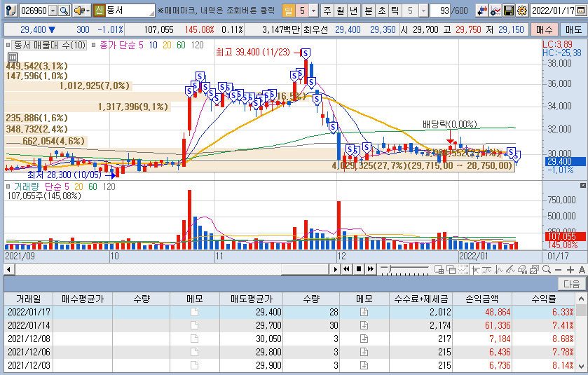
Task: Click the bar count field showing 93
Action: tap(439, 11)
